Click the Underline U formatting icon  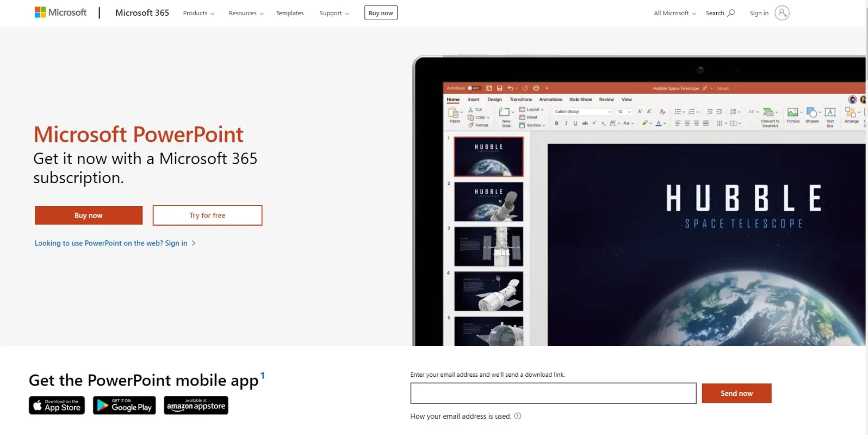[575, 123]
